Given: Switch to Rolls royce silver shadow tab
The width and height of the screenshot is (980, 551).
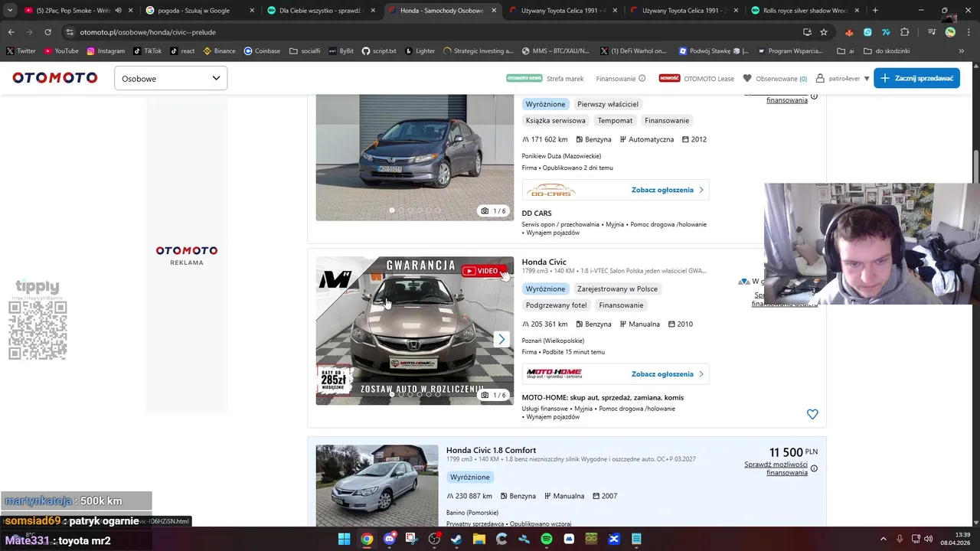Looking at the screenshot, I should tap(804, 11).
